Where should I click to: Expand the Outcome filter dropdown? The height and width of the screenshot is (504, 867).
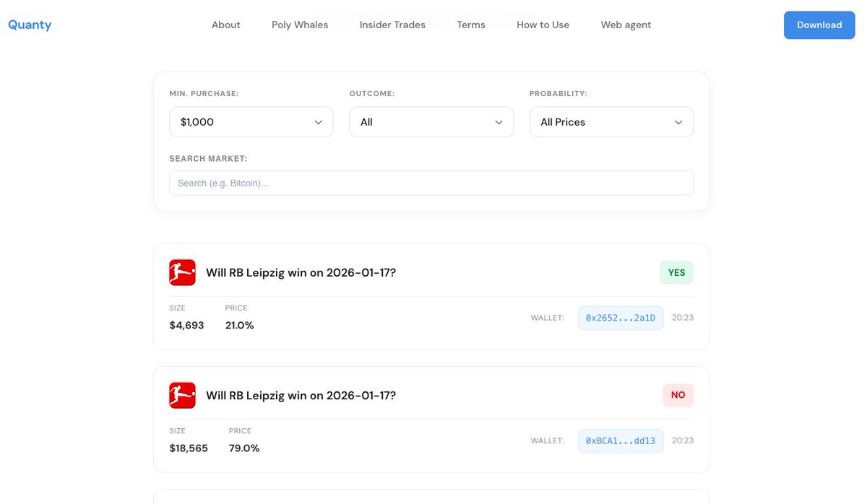tap(431, 122)
